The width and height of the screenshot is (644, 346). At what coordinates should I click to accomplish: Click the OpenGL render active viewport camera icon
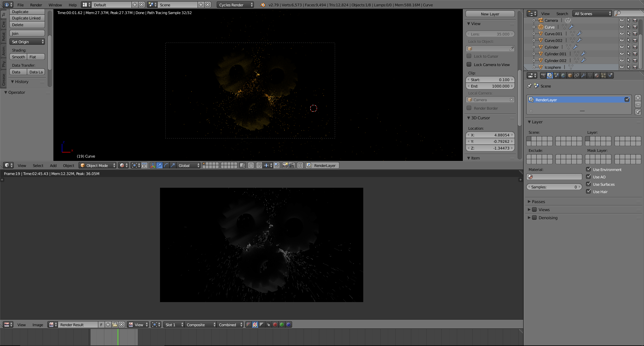[285, 165]
